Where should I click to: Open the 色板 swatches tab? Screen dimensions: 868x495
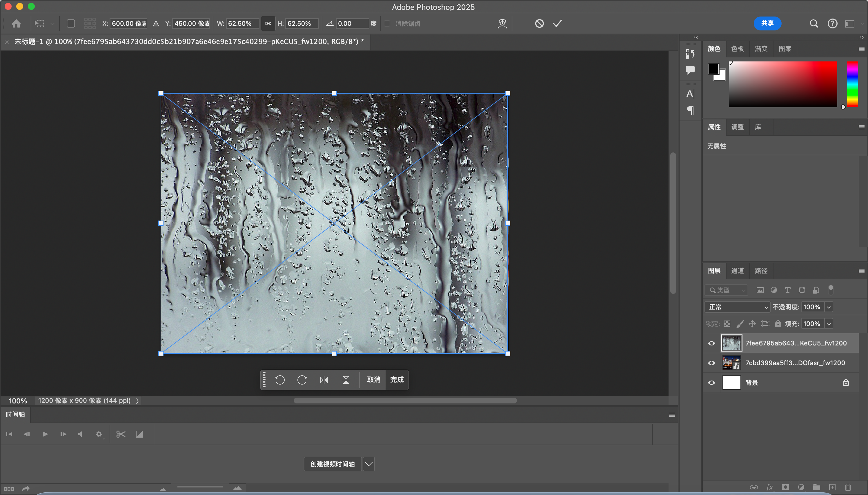737,49
